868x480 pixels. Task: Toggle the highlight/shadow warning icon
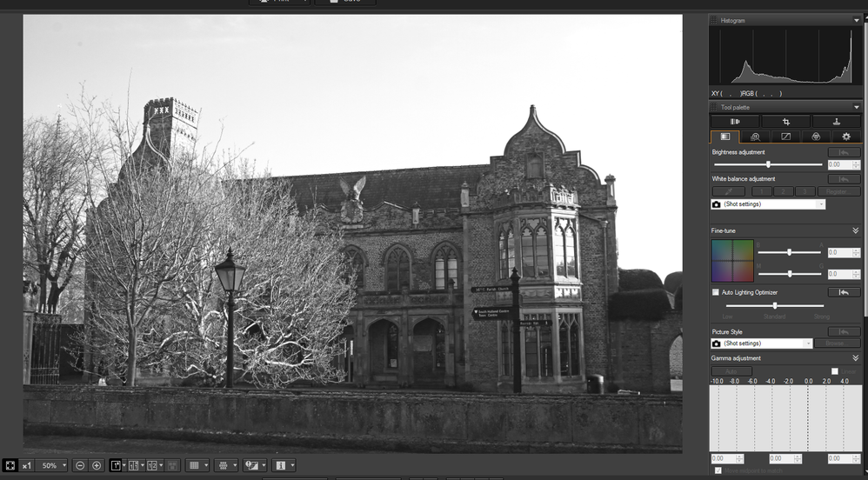point(250,465)
